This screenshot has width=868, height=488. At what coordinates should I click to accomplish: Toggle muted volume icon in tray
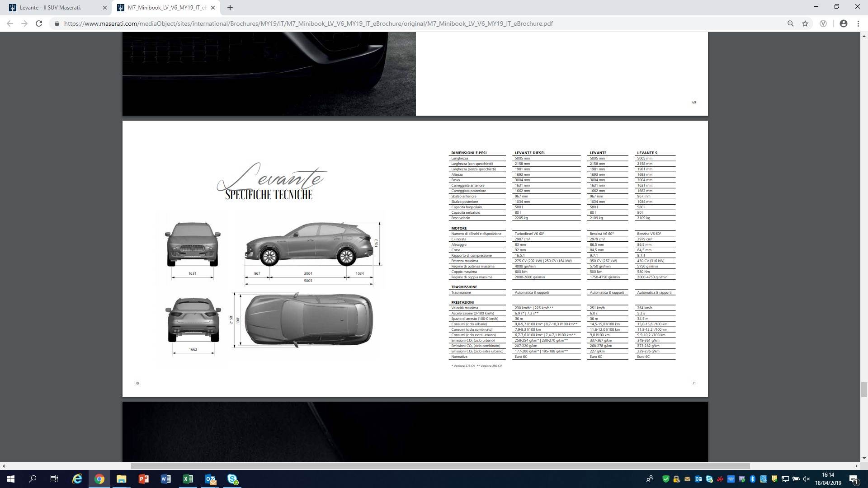pyautogui.click(x=807, y=479)
